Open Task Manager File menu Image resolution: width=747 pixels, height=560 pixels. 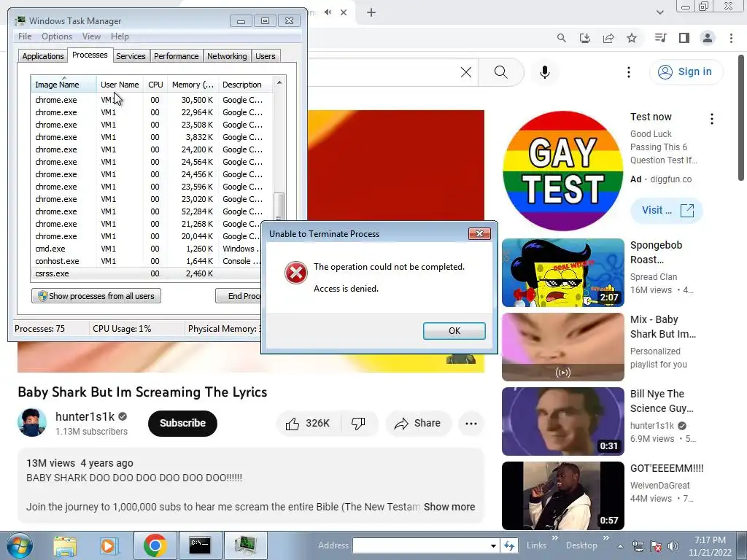pos(25,36)
